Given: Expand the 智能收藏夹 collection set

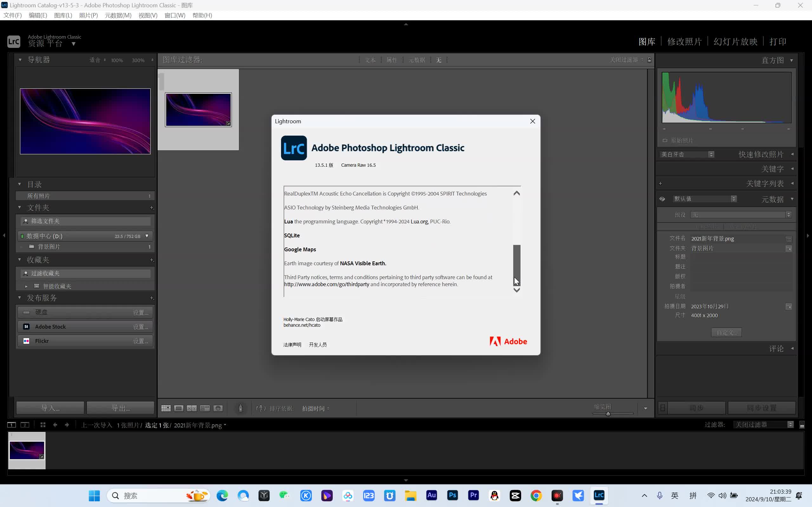Looking at the screenshot, I should pos(26,286).
